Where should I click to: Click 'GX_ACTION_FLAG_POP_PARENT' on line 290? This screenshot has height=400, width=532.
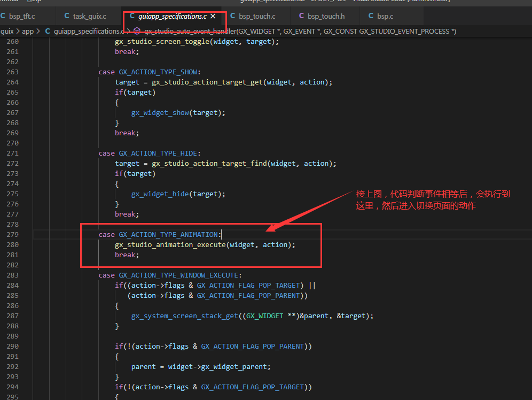(x=253, y=347)
